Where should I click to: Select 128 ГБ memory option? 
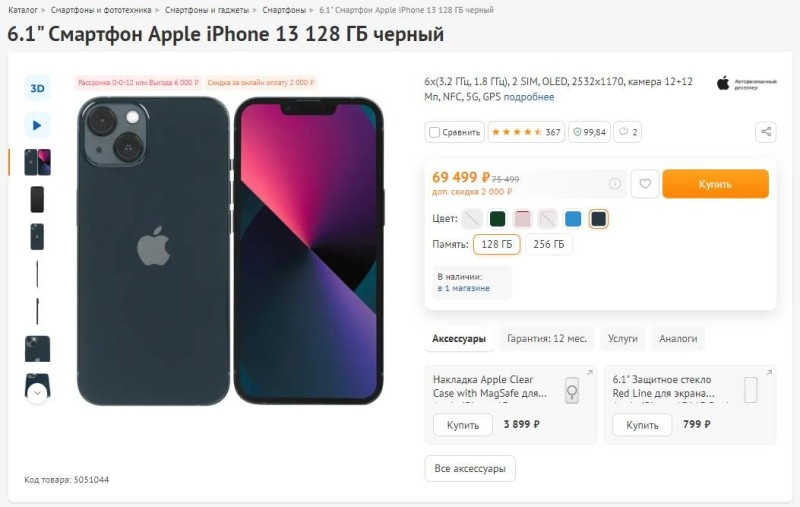pyautogui.click(x=496, y=244)
